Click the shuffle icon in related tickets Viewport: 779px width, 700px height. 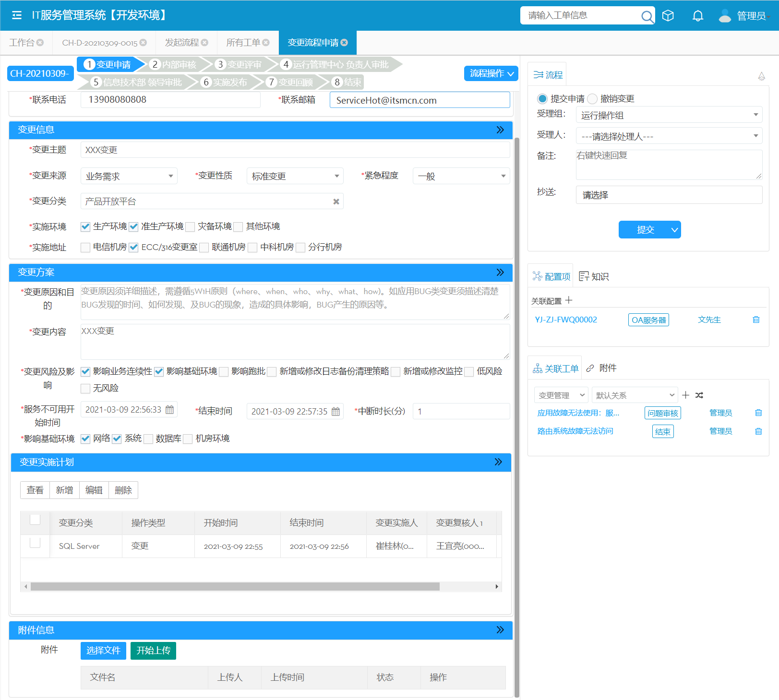coord(699,395)
